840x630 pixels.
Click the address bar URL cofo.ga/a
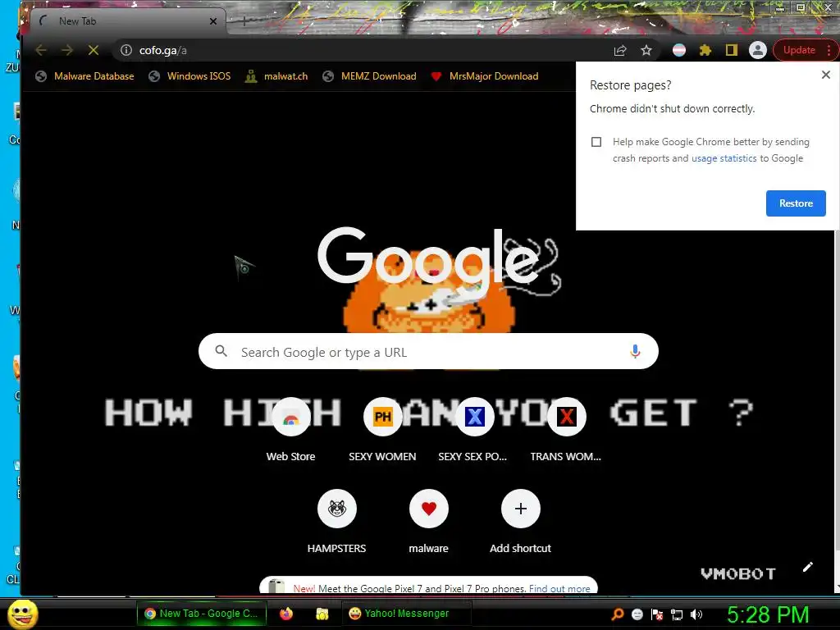[163, 50]
